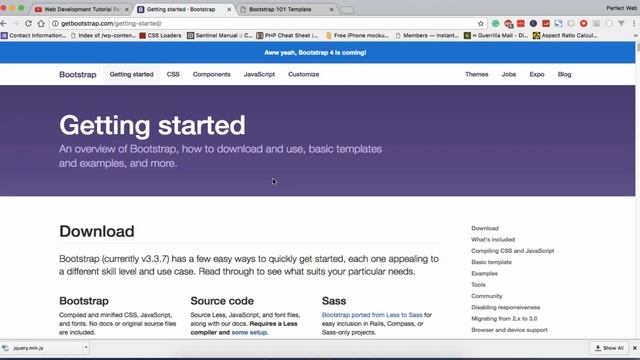Image resolution: width=640 pixels, height=360 pixels.
Task: Jump to Migrating from 2.x to 3.0
Action: click(x=504, y=318)
